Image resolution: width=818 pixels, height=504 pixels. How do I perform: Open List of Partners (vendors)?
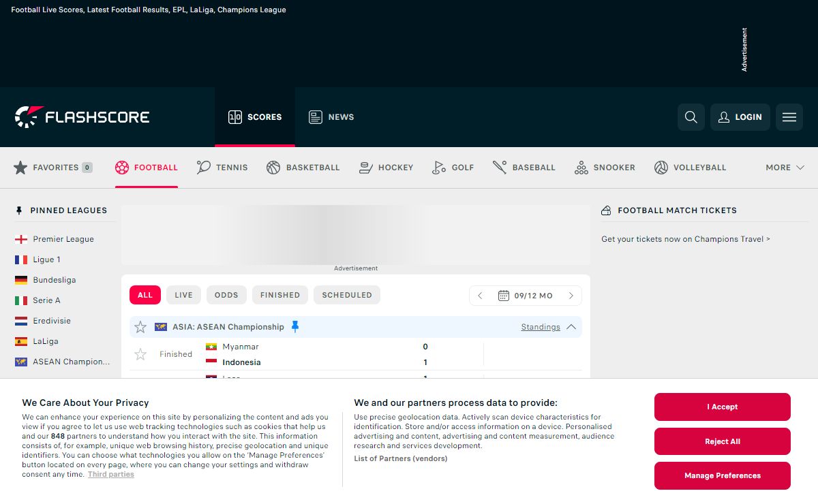coord(401,458)
